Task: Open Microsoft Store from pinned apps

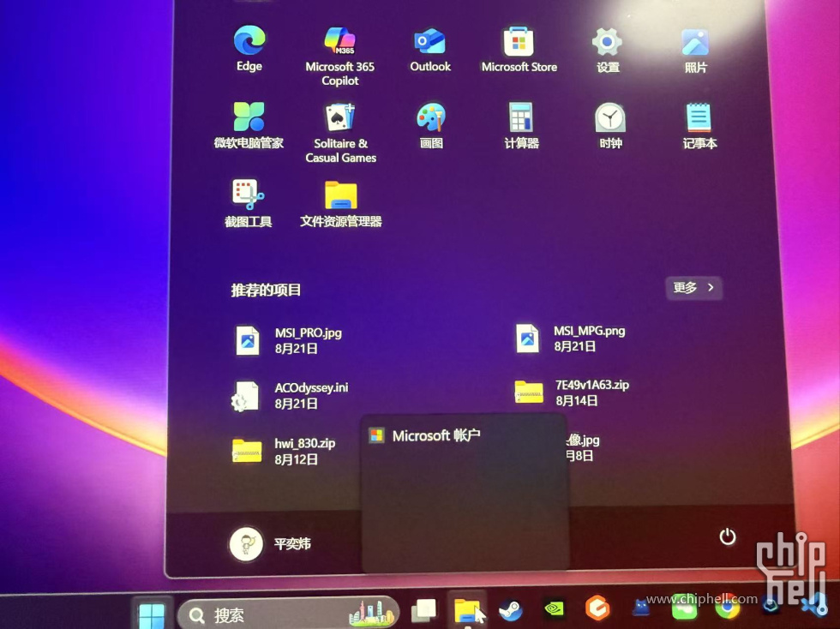Action: click(519, 50)
